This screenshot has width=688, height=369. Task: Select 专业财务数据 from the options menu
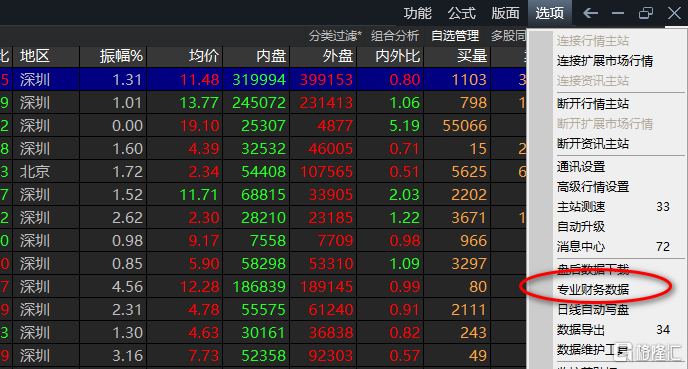(x=593, y=290)
